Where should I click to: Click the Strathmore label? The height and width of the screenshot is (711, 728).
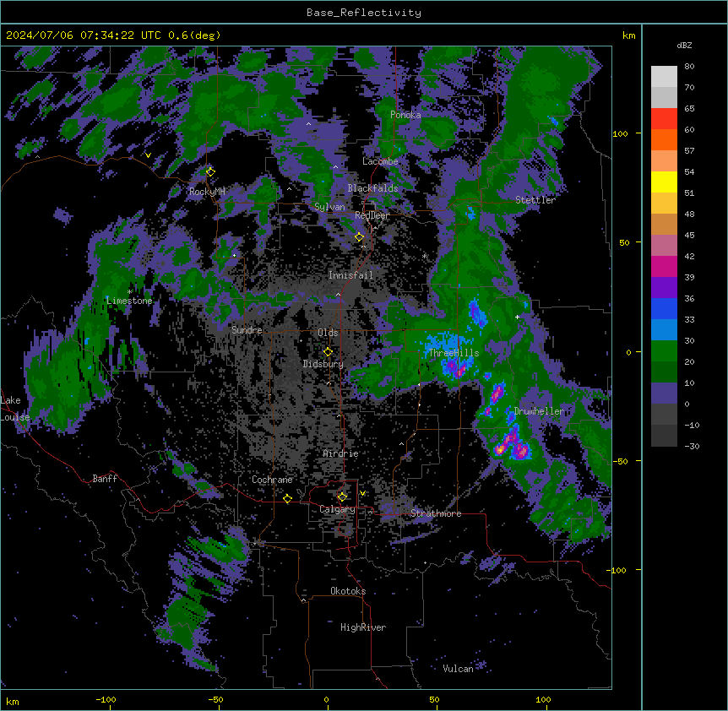(x=436, y=513)
